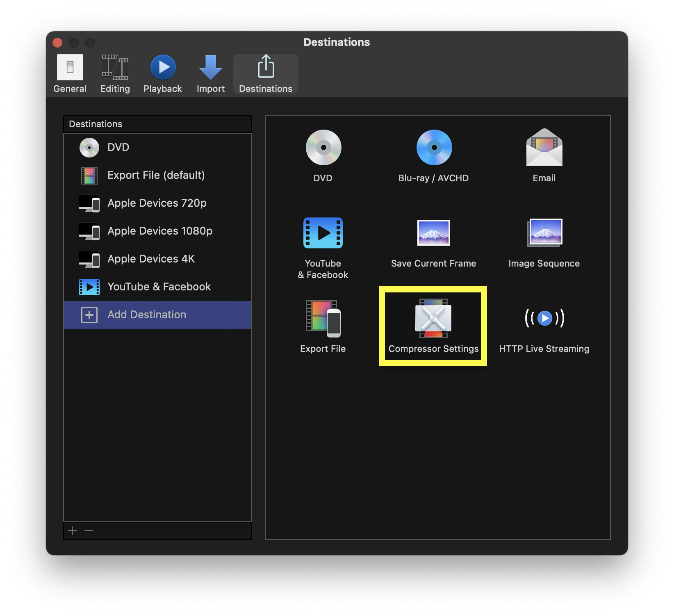Select Export File (default) destination
Image resolution: width=674 pixels, height=616 pixels.
coord(157,175)
